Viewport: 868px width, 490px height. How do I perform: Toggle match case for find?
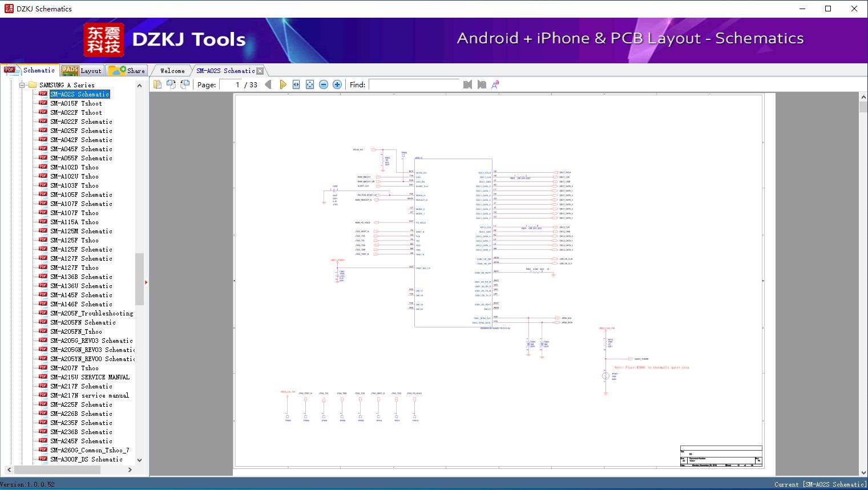point(495,84)
